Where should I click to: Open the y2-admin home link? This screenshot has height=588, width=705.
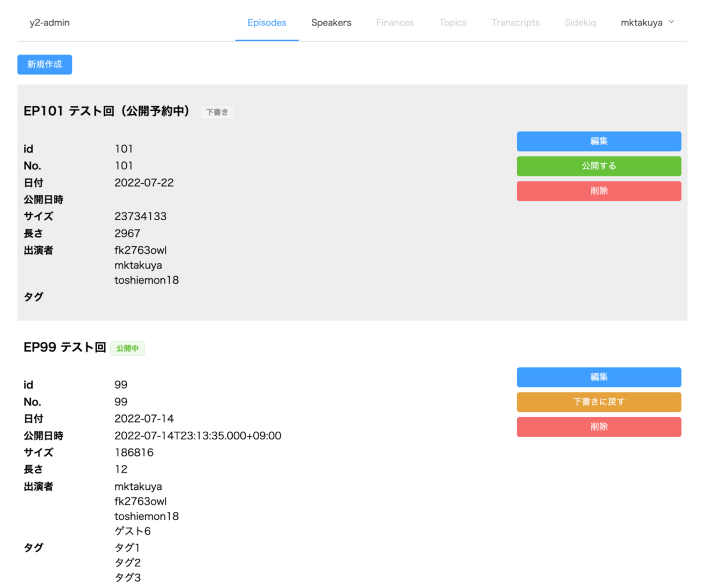coord(49,23)
